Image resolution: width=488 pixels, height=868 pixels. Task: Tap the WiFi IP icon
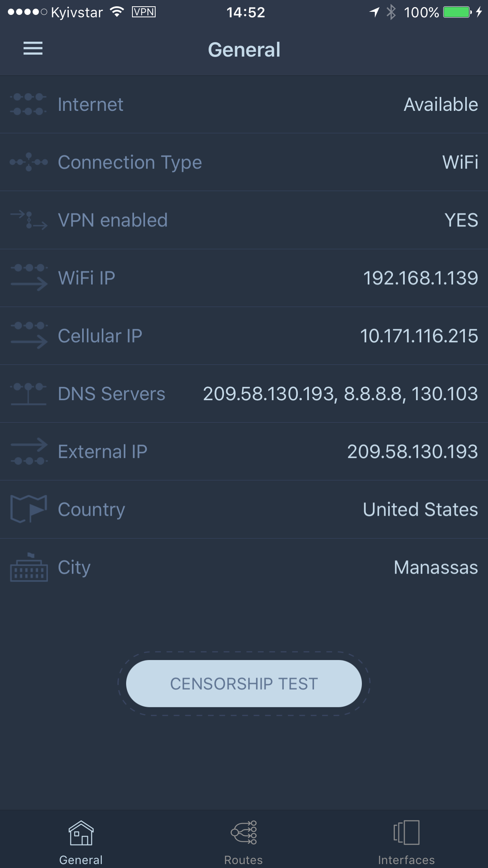pyautogui.click(x=28, y=278)
